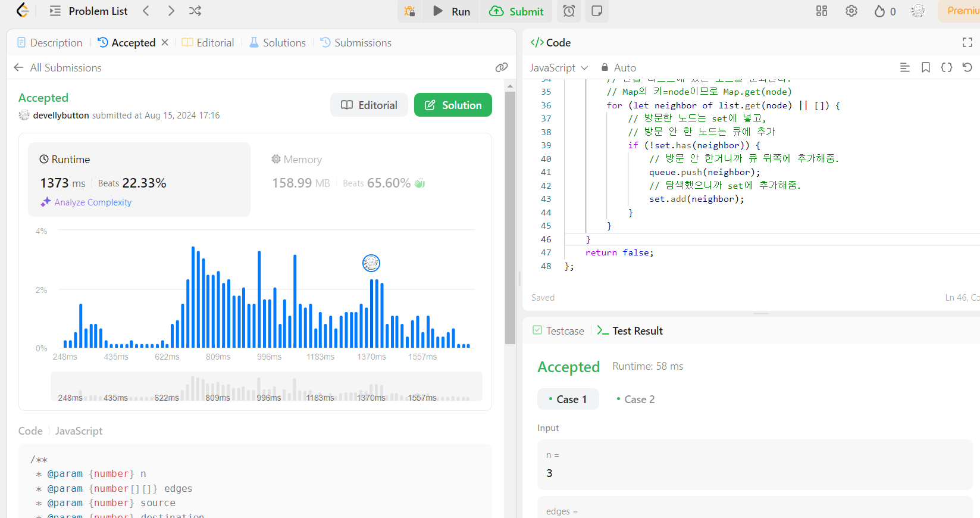This screenshot has height=518, width=980.
Task: Click the clapping hands icon near 65.60%
Action: (420, 183)
